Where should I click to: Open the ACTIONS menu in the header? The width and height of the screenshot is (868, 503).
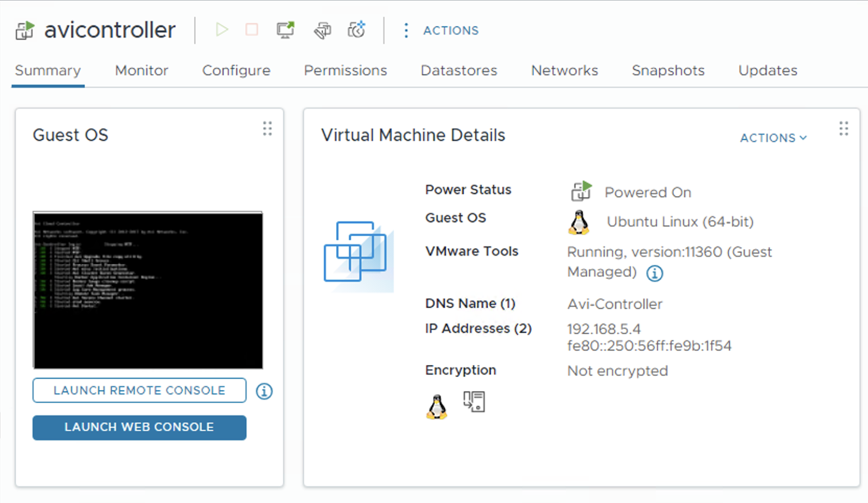point(451,30)
